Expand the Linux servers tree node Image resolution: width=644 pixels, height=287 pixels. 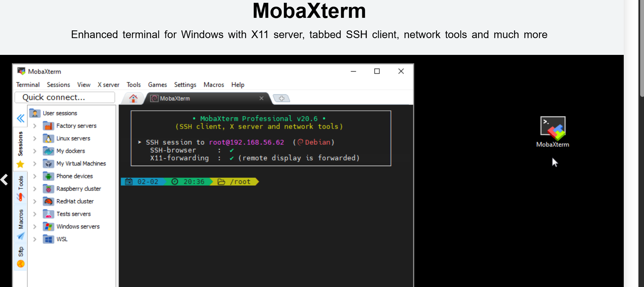point(35,138)
